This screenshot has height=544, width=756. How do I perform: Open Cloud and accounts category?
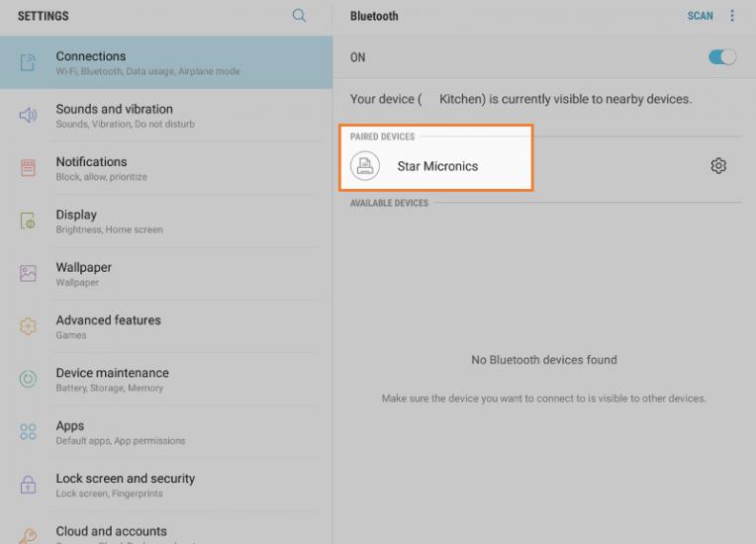pos(166,528)
